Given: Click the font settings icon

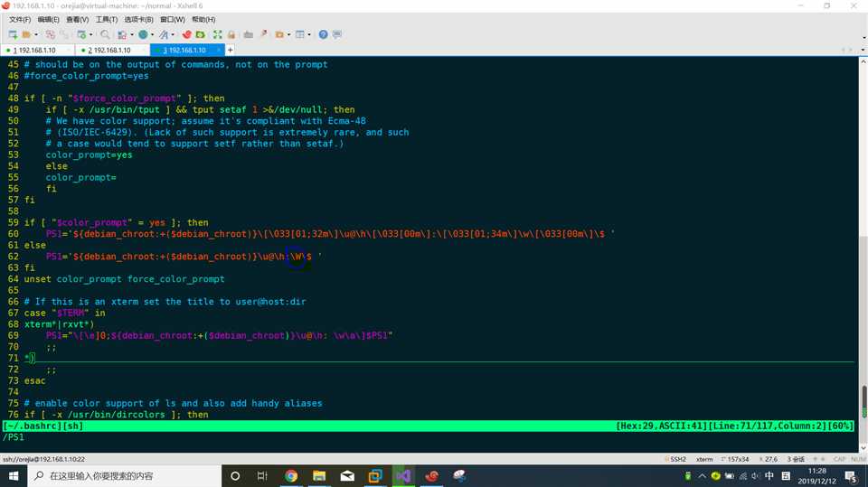Looking at the screenshot, I should [x=164, y=34].
